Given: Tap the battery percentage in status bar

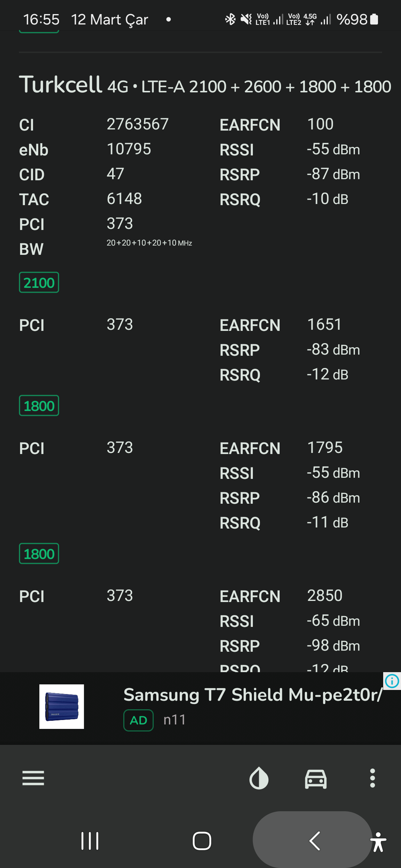Looking at the screenshot, I should coord(352,19).
